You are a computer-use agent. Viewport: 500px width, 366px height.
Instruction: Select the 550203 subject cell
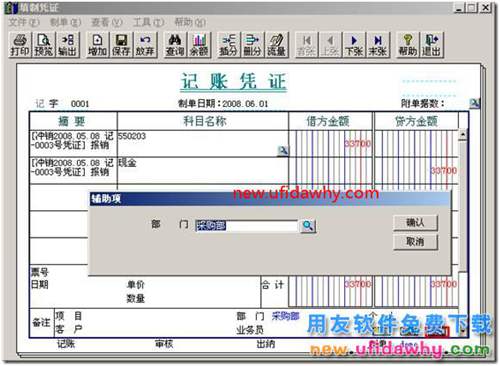click(203, 143)
